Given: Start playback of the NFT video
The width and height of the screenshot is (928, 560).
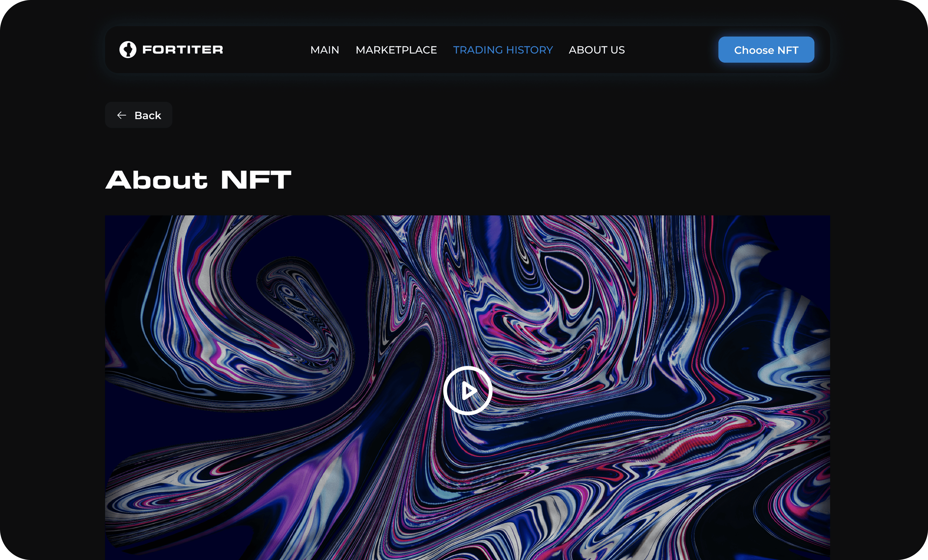Looking at the screenshot, I should tap(467, 391).
